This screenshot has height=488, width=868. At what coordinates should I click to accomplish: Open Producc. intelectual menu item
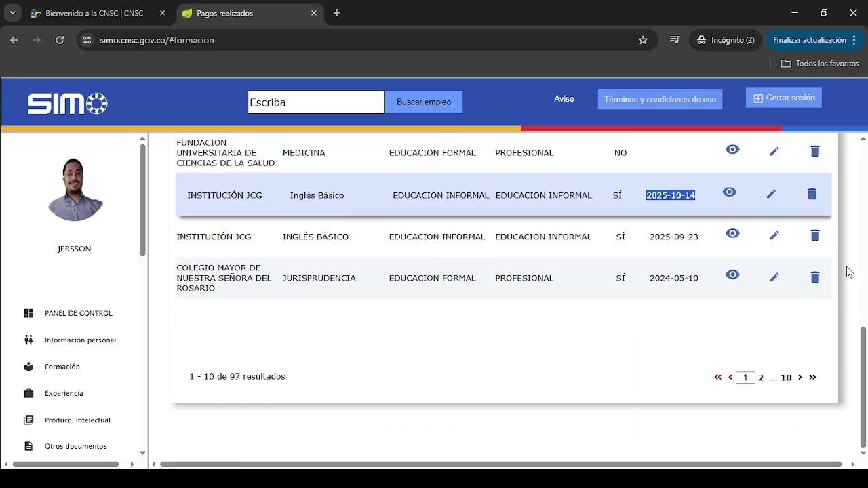click(x=77, y=420)
